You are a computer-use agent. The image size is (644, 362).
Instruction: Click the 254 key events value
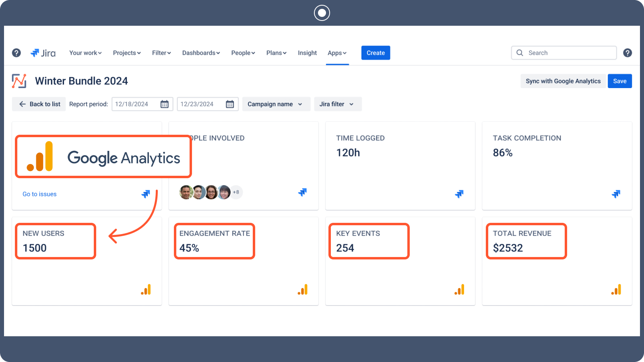click(345, 248)
